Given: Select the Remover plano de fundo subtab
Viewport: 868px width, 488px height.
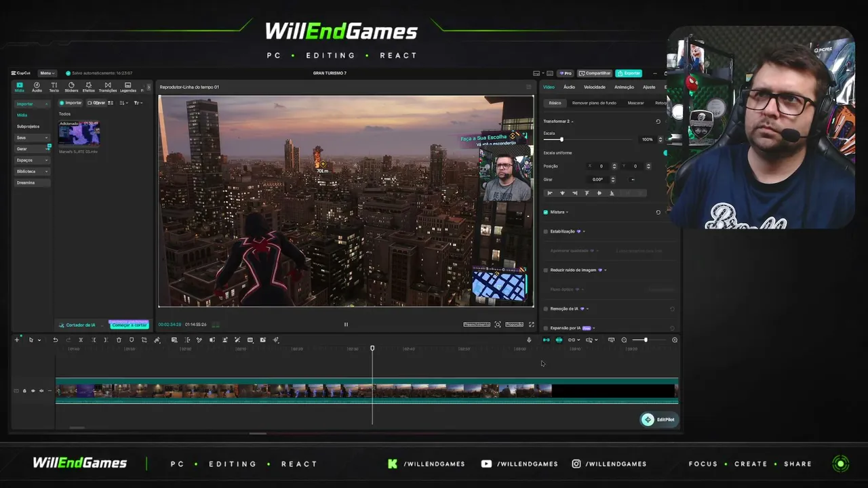Looking at the screenshot, I should [594, 103].
